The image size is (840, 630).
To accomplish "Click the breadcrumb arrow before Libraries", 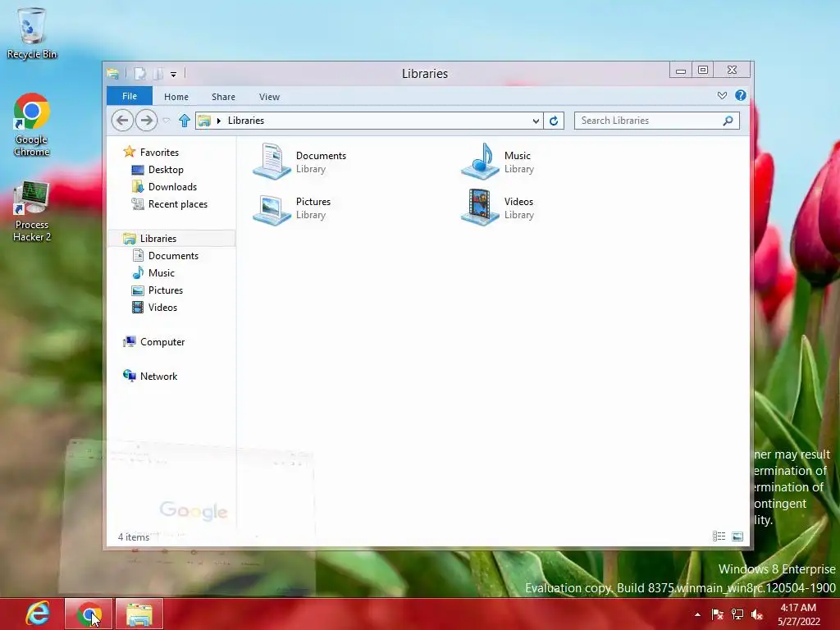I will point(218,121).
